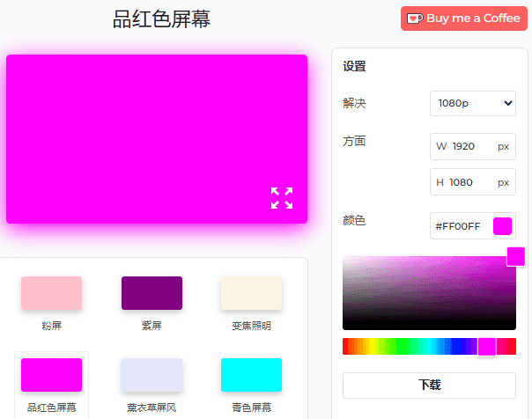Click the magenta swatch beside hex code

coord(502,226)
